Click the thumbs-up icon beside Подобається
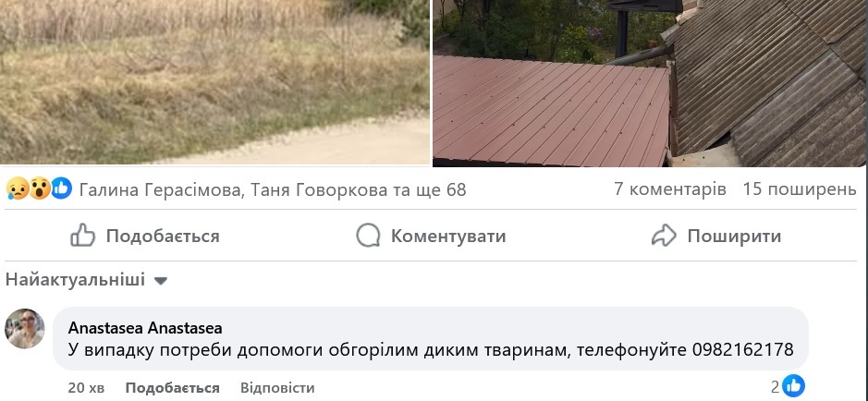 pos(83,236)
